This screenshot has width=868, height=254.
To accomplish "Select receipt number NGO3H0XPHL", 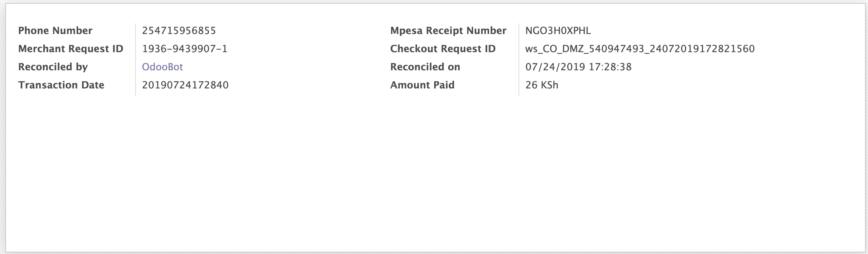I will 558,31.
